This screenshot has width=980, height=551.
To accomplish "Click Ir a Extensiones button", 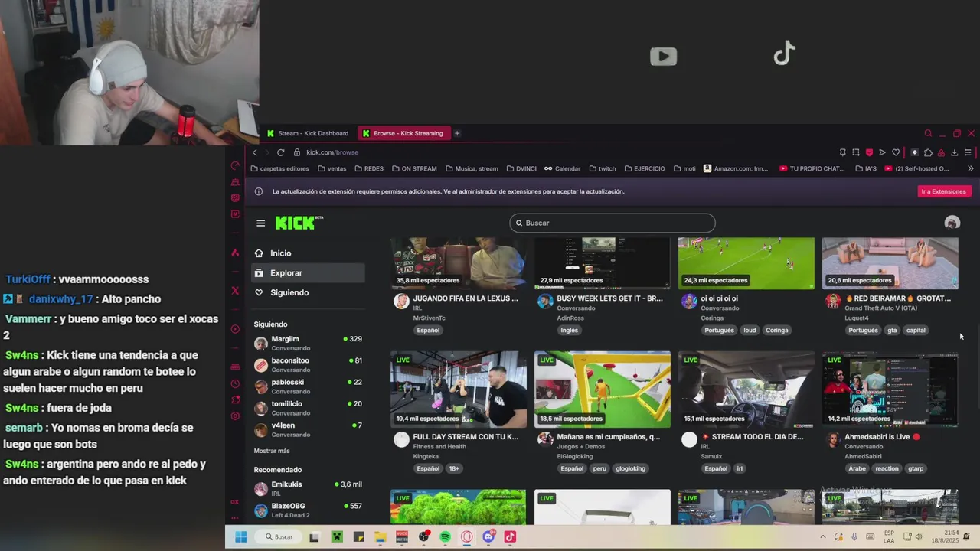I will [943, 191].
